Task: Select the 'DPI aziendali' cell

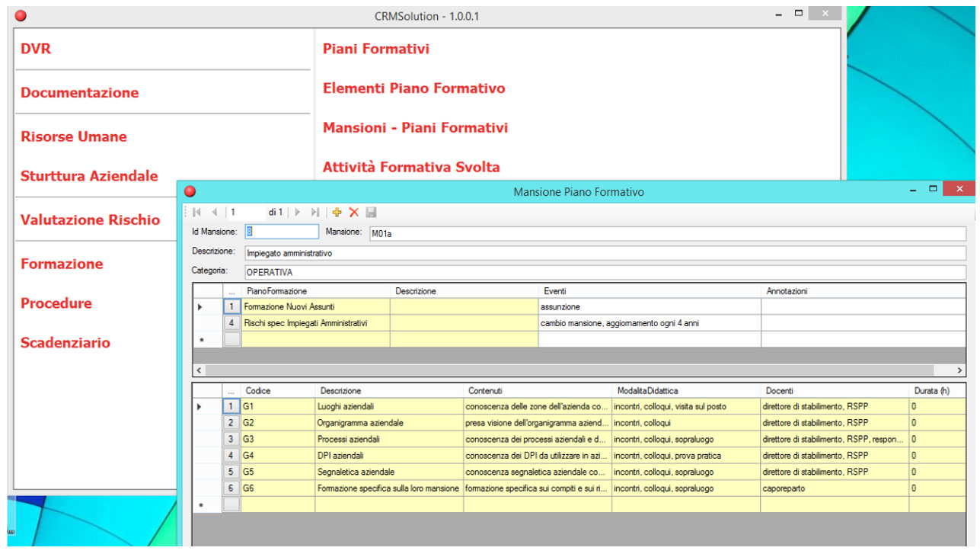Action: (x=389, y=456)
